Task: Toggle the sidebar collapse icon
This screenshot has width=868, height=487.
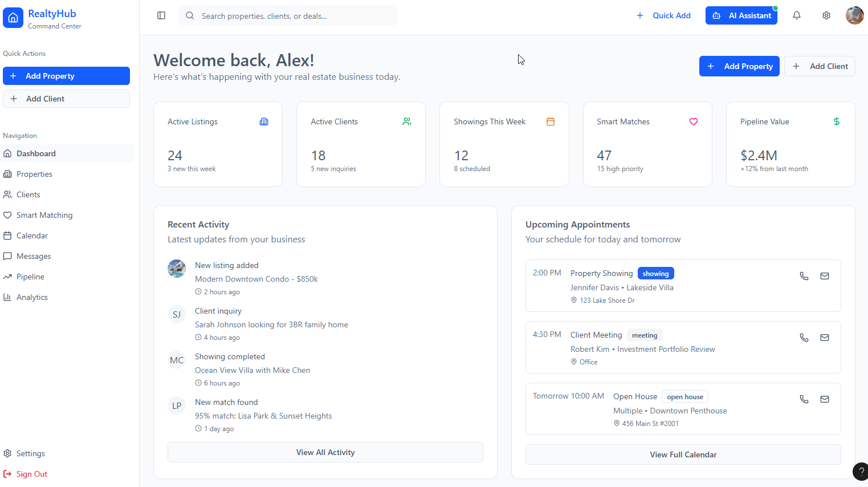Action: point(161,15)
